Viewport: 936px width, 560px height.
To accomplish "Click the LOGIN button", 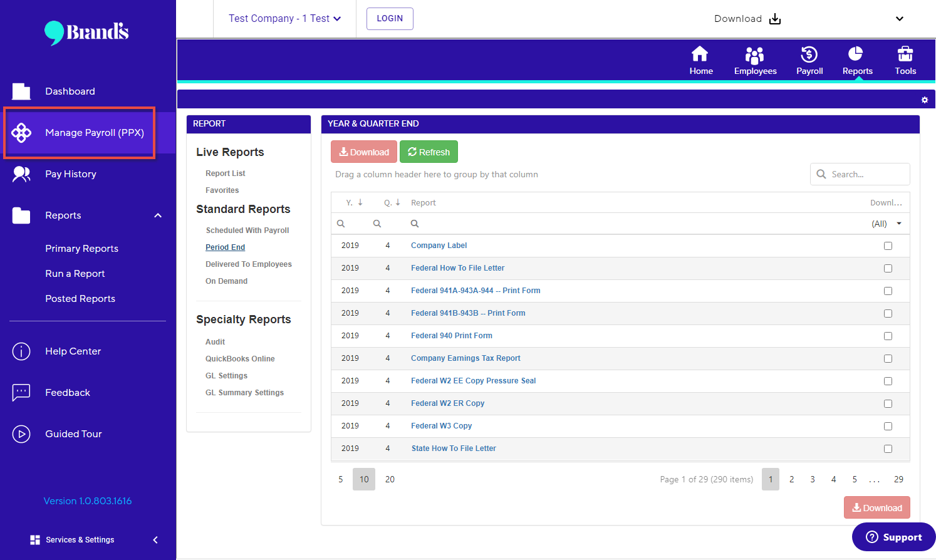I will pos(390,19).
